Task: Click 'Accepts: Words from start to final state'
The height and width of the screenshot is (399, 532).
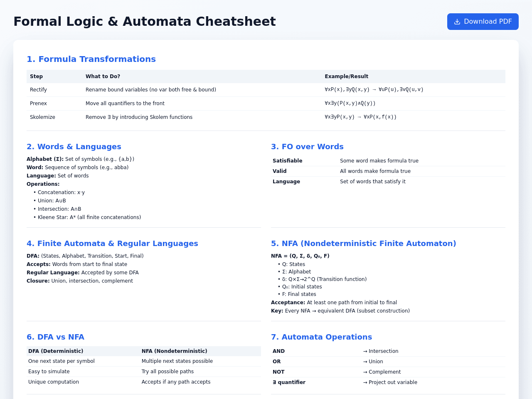Action: 77,264
